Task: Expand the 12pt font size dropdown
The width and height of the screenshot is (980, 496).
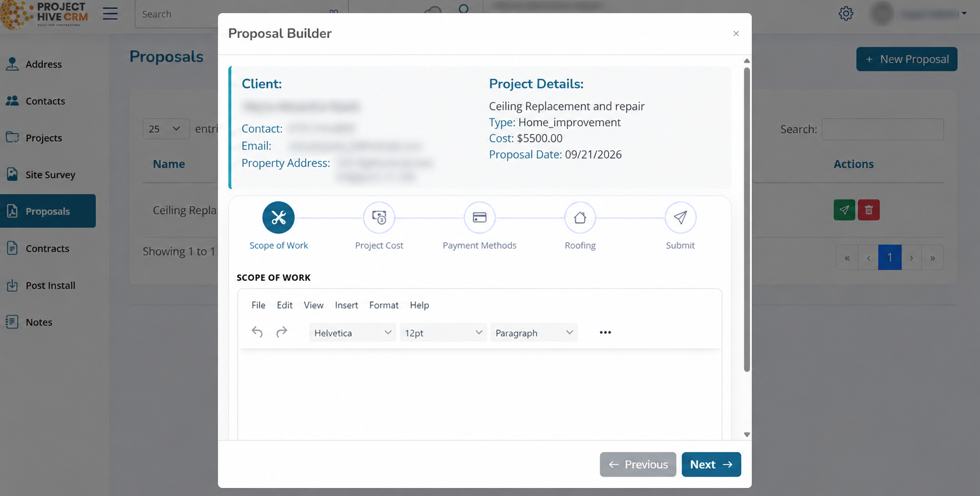Action: [443, 333]
